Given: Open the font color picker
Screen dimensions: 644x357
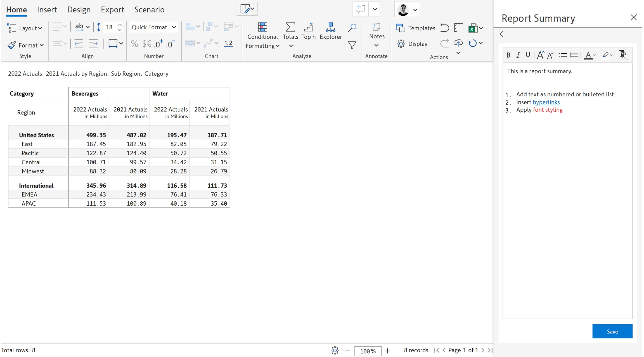Looking at the screenshot, I should coord(595,55).
